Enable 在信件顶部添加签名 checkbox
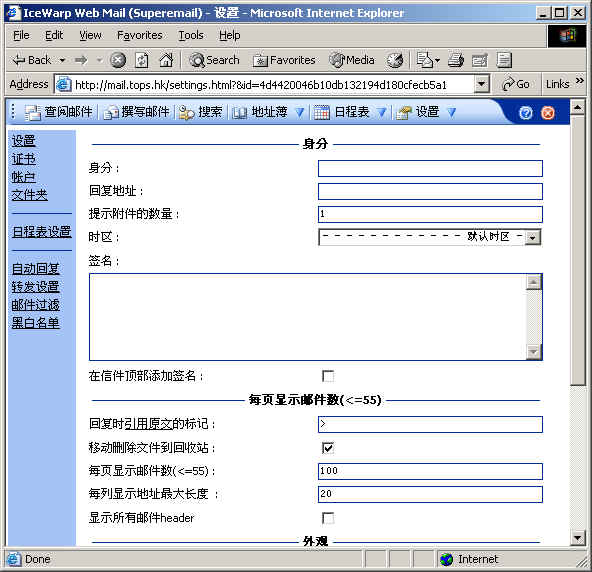This screenshot has height=572, width=592. tap(328, 376)
